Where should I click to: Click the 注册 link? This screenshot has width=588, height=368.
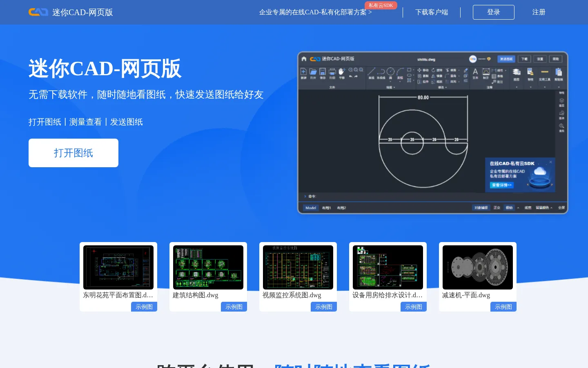click(539, 12)
